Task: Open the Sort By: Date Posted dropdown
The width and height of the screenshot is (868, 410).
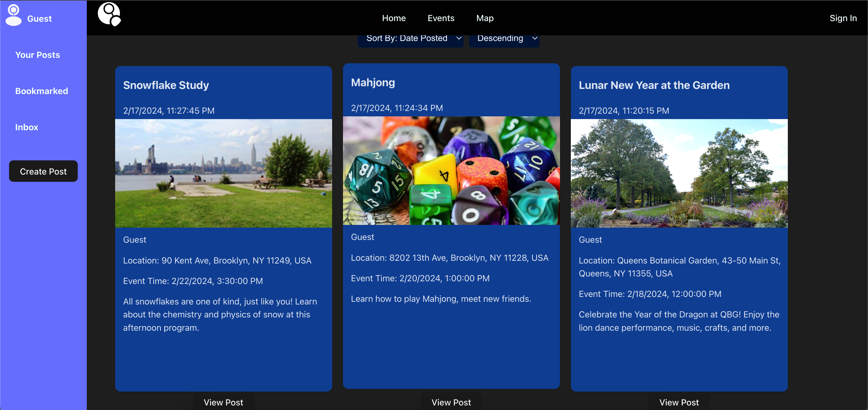Action: click(x=410, y=39)
